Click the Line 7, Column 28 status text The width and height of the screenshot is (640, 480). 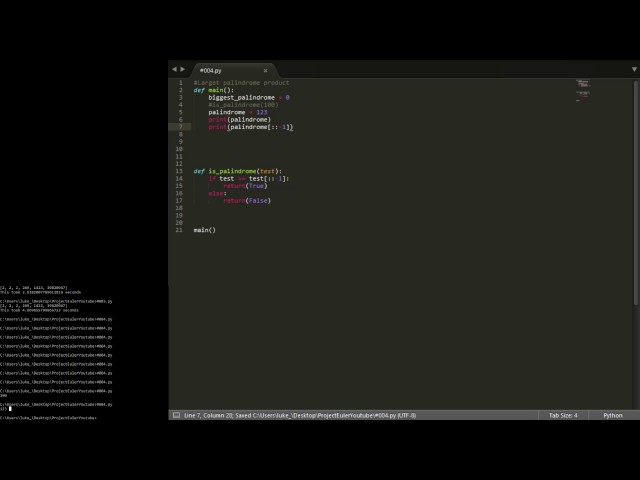pyautogui.click(x=208, y=416)
